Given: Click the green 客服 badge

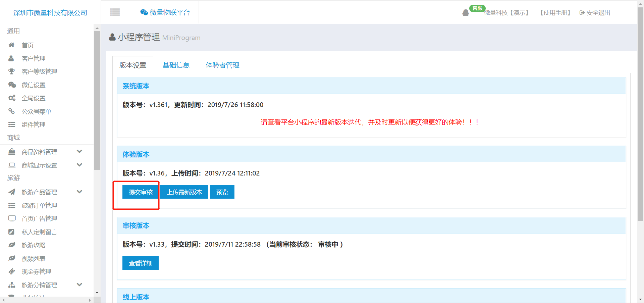Looking at the screenshot, I should (477, 8).
